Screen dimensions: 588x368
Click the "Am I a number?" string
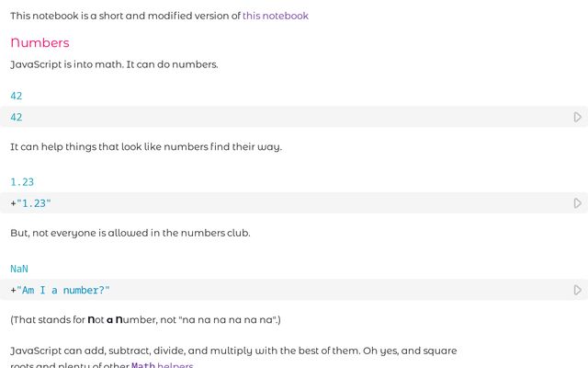(63, 290)
